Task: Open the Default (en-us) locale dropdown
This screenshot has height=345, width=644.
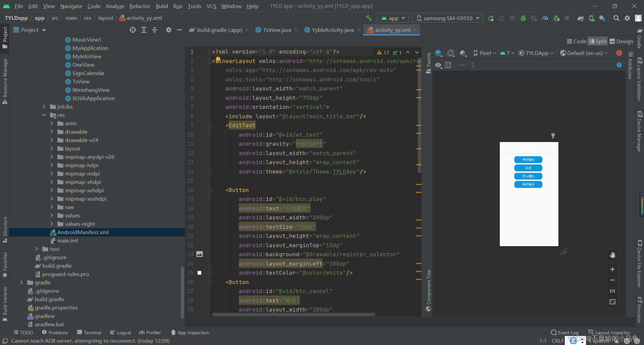Action: click(x=584, y=53)
